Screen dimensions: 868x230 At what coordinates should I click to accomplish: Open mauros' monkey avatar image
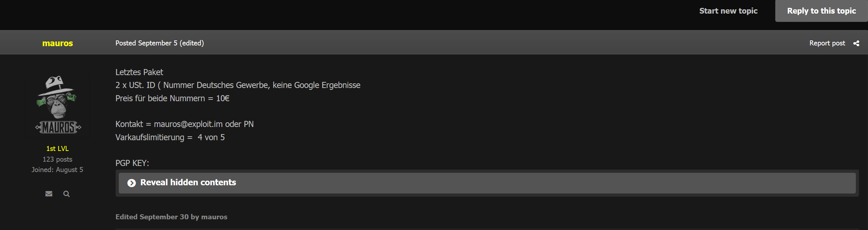pyautogui.click(x=58, y=105)
